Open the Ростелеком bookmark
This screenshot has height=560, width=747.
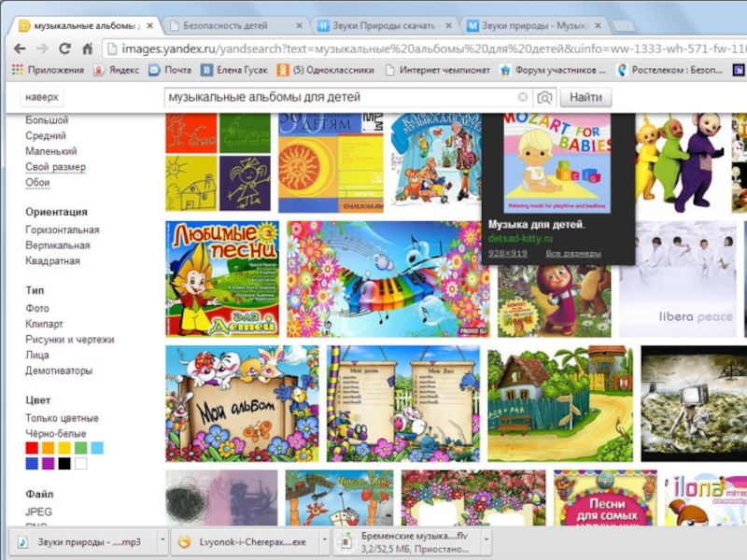click(669, 70)
